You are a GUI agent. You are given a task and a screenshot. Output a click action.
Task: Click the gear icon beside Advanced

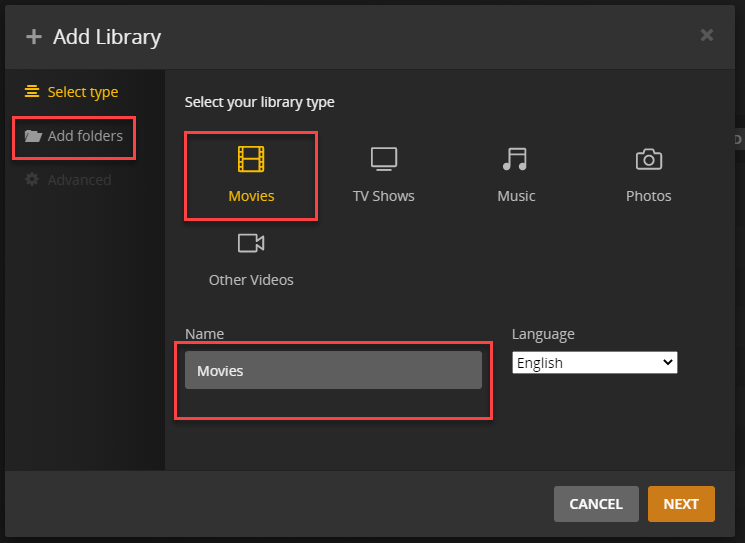coord(33,180)
